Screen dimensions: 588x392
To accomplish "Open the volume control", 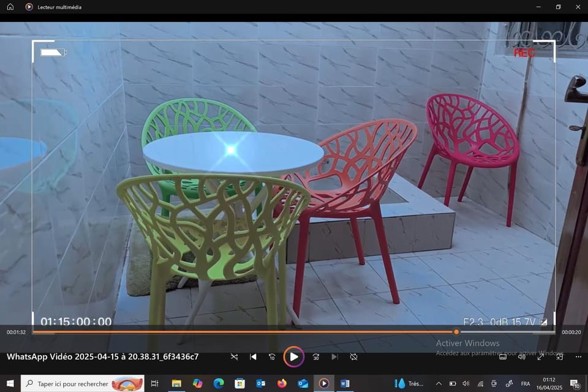I will [522, 356].
